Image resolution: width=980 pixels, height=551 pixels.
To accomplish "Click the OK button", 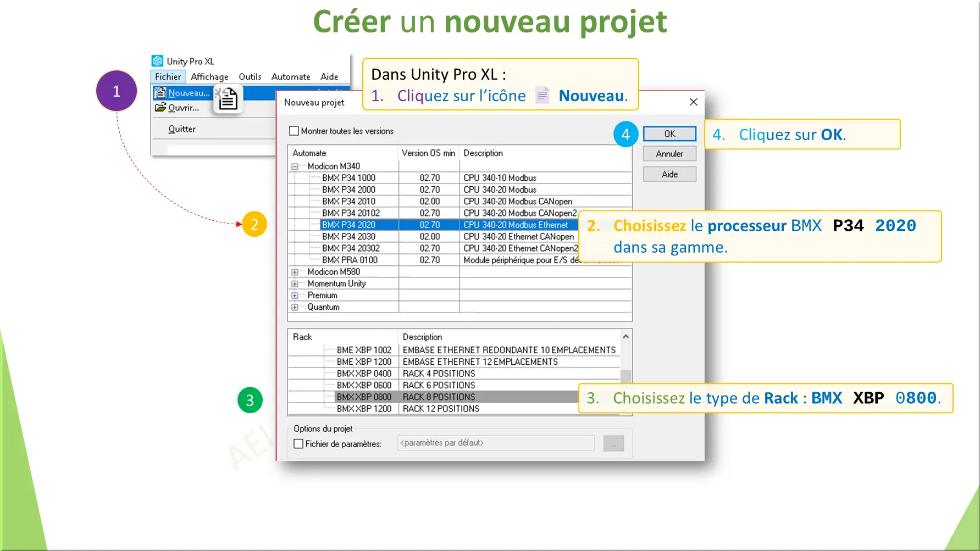I will coord(669,133).
